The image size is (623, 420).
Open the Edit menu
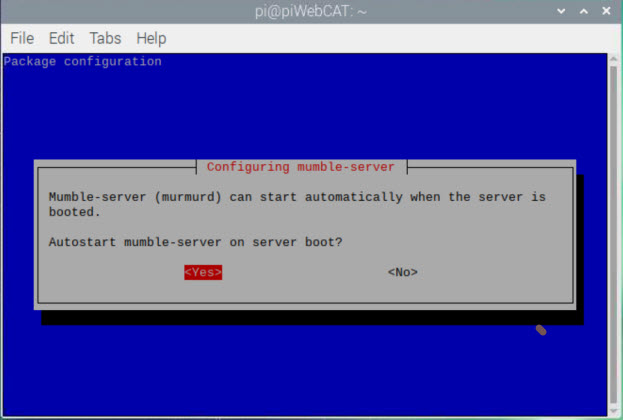coord(61,39)
